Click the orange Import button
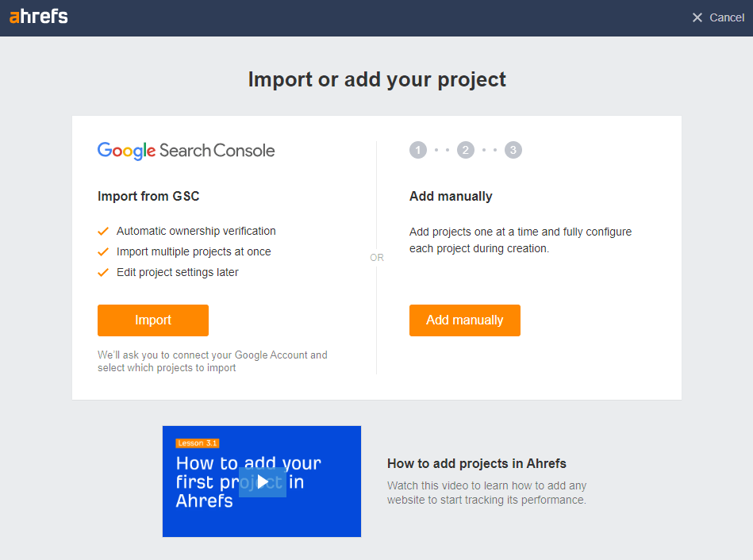 (x=152, y=320)
